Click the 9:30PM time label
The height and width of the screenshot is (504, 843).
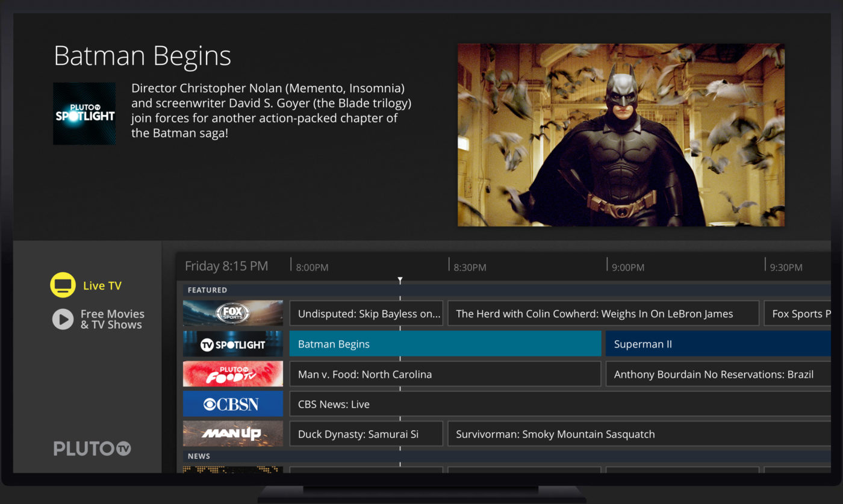786,267
